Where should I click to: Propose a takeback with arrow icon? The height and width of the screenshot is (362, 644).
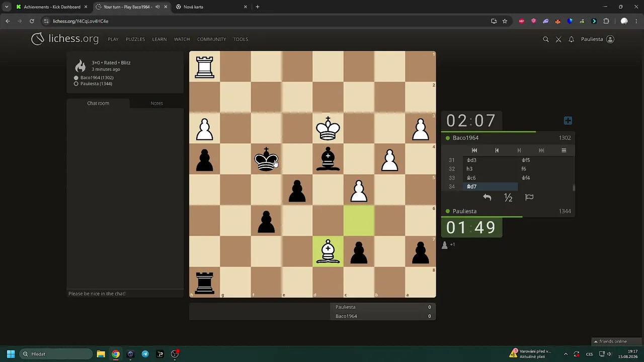487,198
